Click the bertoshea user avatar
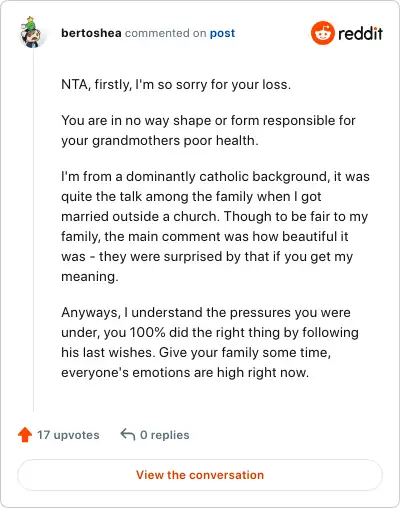400x508 pixels. (x=31, y=32)
